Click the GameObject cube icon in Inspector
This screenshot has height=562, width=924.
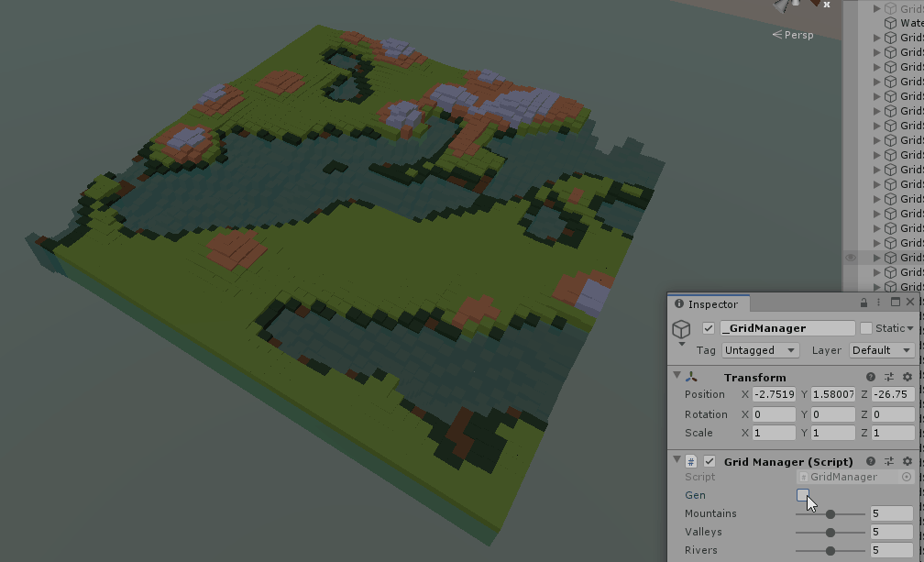(x=681, y=328)
